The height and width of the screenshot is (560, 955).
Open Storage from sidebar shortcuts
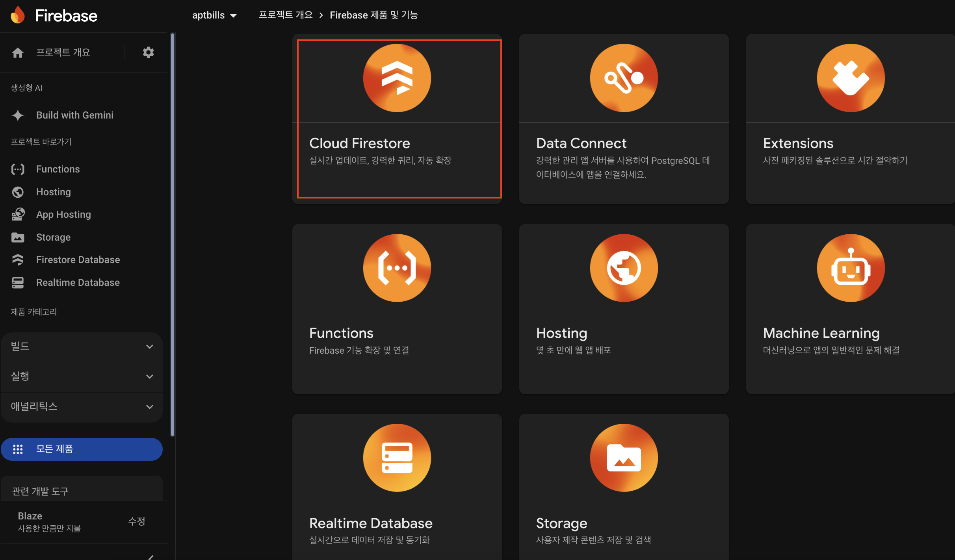click(x=54, y=237)
